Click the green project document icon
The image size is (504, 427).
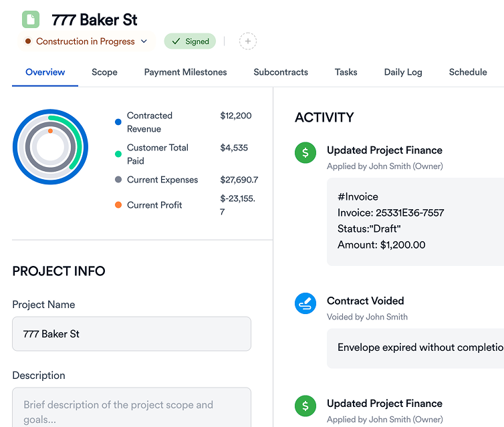[31, 19]
